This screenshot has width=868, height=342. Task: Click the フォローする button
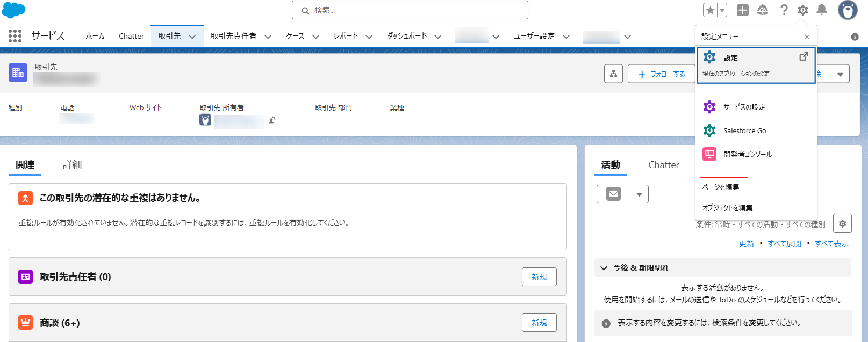coord(662,74)
